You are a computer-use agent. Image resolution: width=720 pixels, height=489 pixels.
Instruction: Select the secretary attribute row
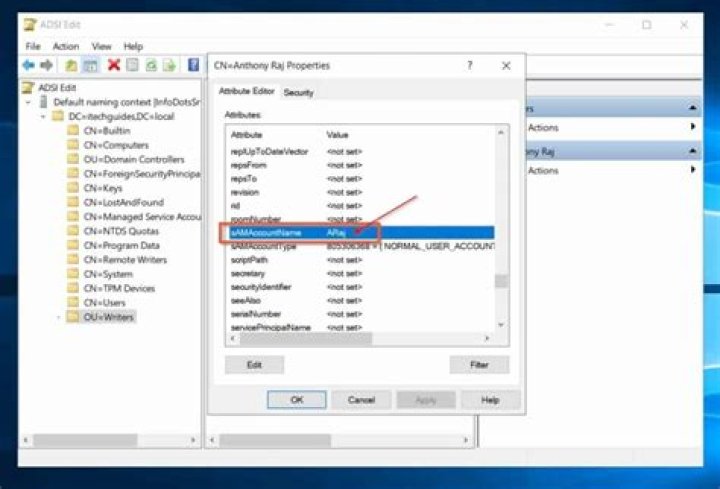point(362,274)
